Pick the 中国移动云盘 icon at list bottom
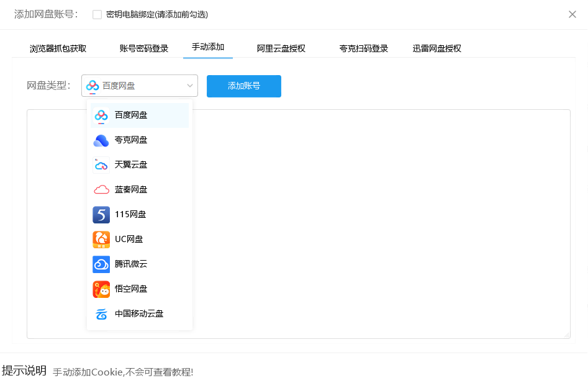This screenshot has width=588, height=391. (101, 313)
